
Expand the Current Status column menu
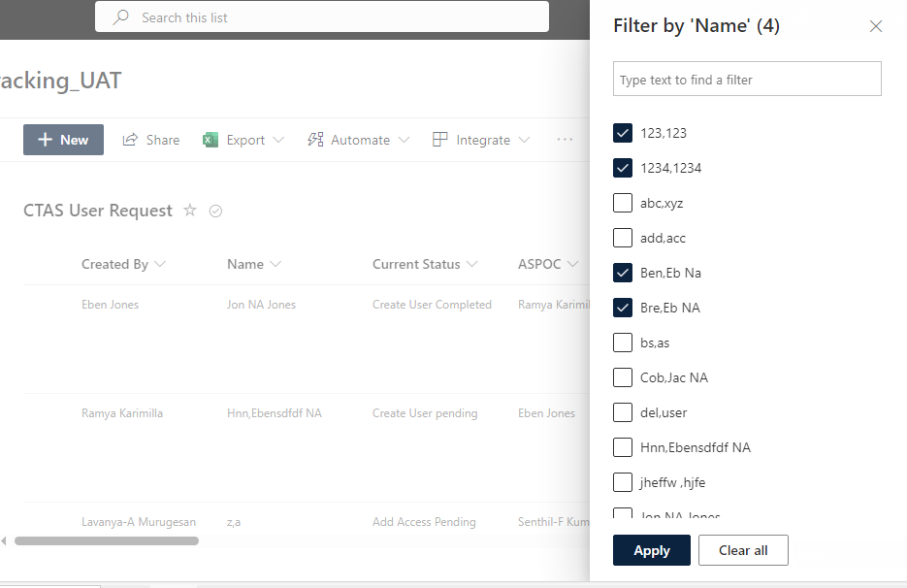[x=474, y=264]
